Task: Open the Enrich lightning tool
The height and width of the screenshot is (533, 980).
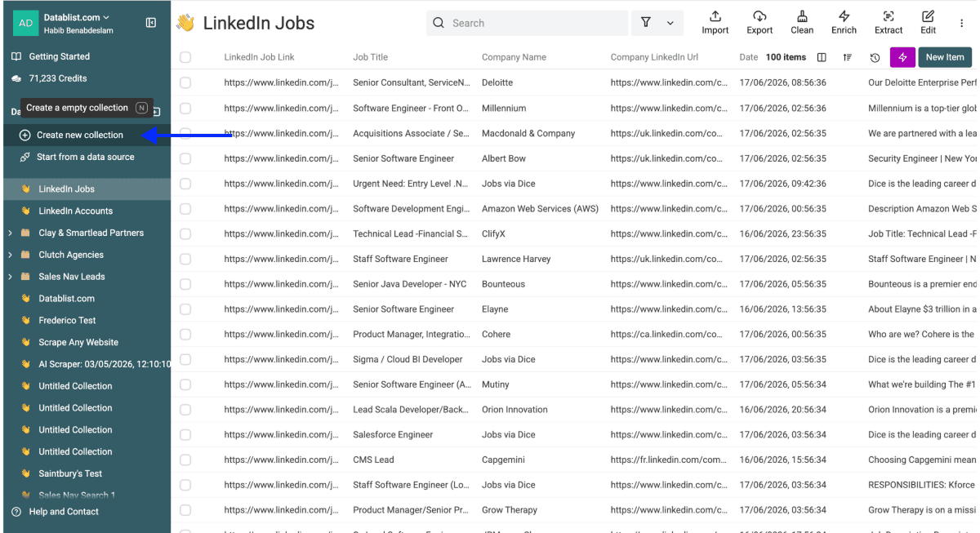Action: [844, 16]
